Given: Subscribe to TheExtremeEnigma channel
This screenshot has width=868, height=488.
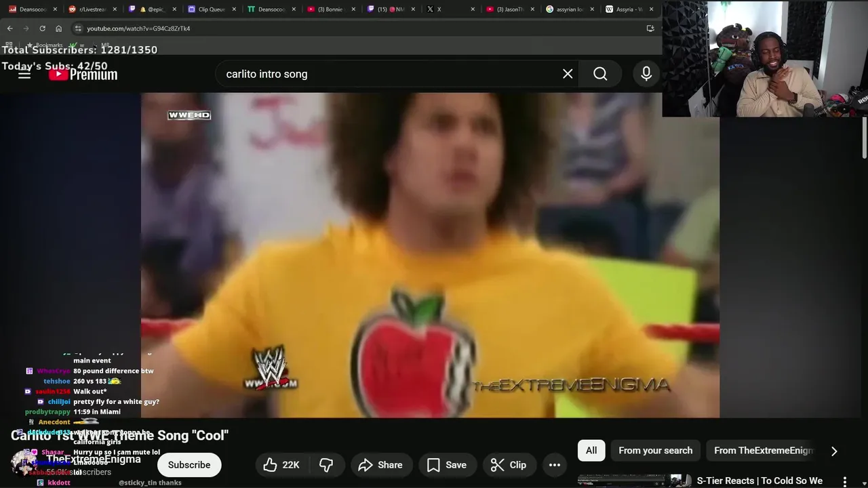Looking at the screenshot, I should (x=189, y=465).
